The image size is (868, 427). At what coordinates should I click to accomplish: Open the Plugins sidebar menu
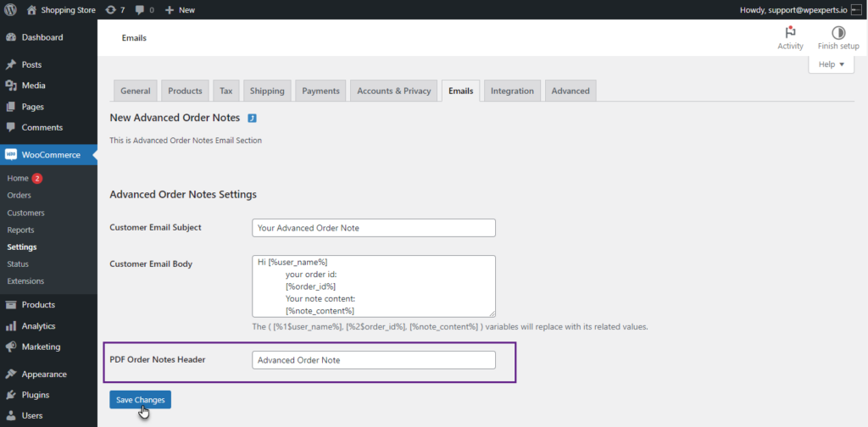coord(36,395)
